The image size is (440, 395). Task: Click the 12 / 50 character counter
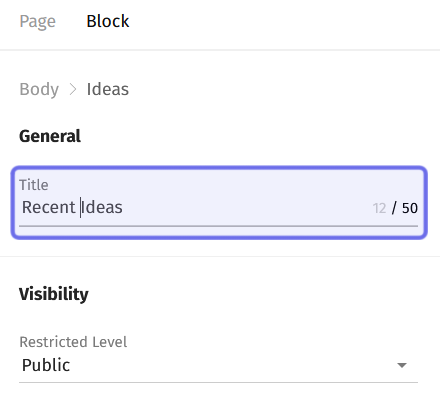[395, 208]
